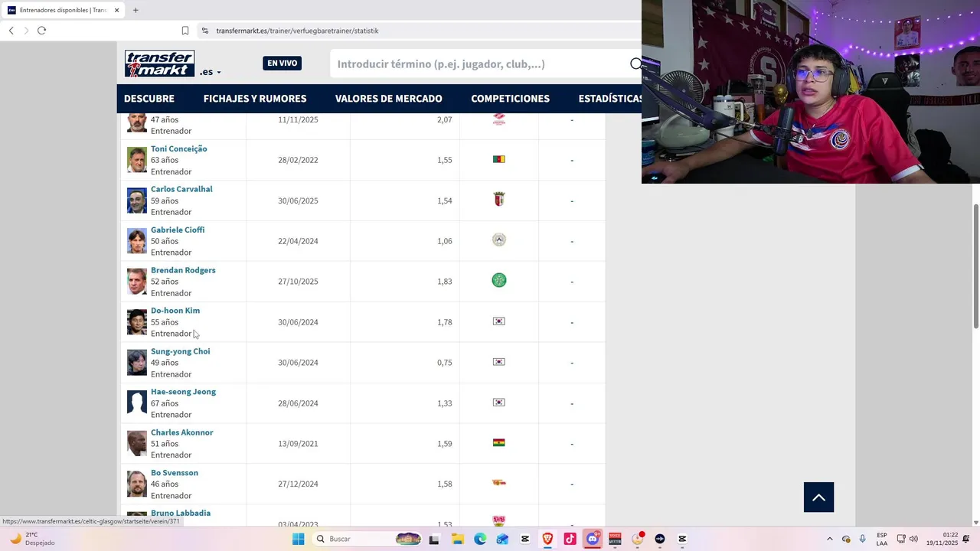Click Brendan Rodgers' photo thumbnail
This screenshot has width=980, height=551.
click(x=137, y=282)
